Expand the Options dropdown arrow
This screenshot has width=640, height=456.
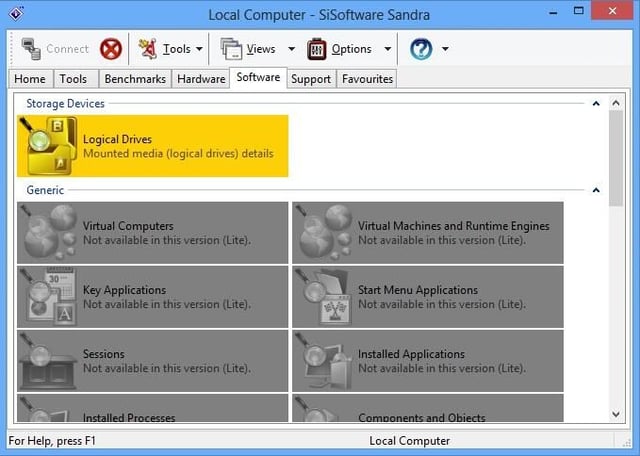[388, 49]
